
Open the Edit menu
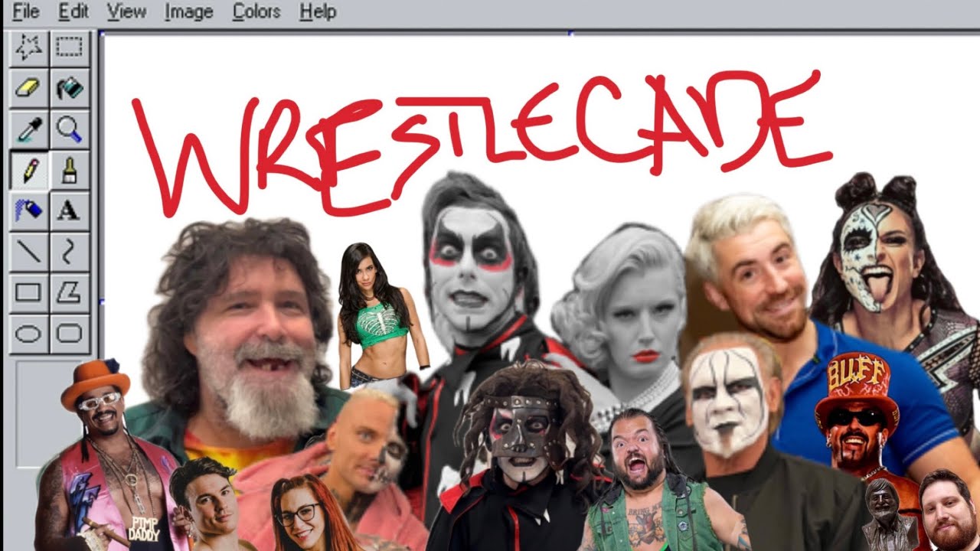click(73, 11)
